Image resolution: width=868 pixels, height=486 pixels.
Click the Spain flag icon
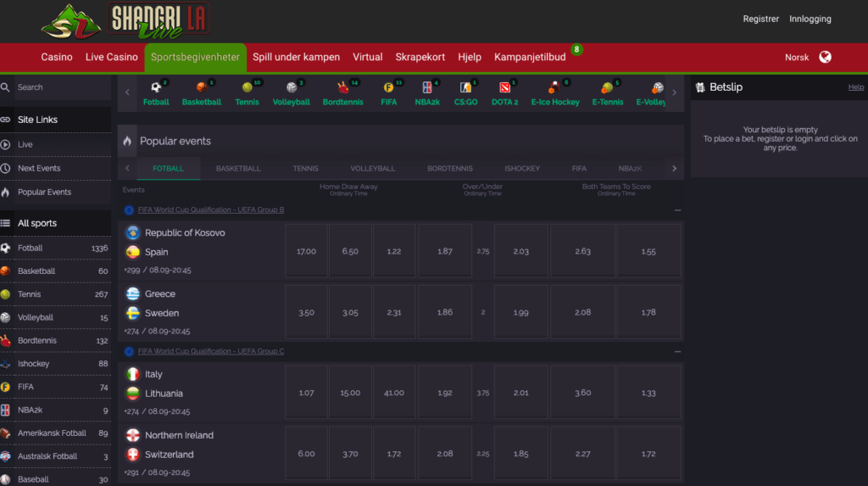[133, 252]
